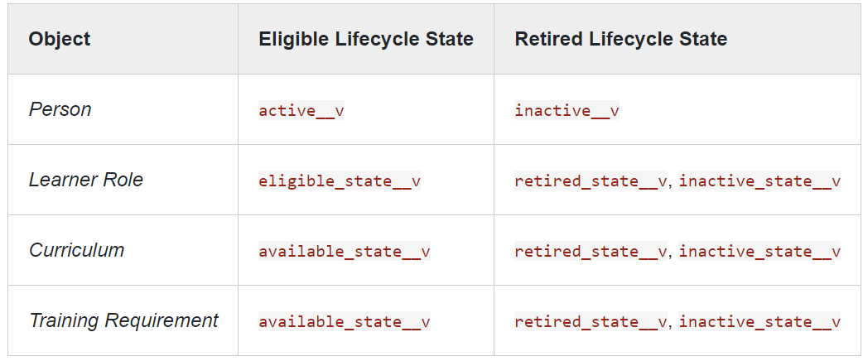
Task: Click the word 'Role' in the Object column
Action: pyautogui.click(x=123, y=180)
